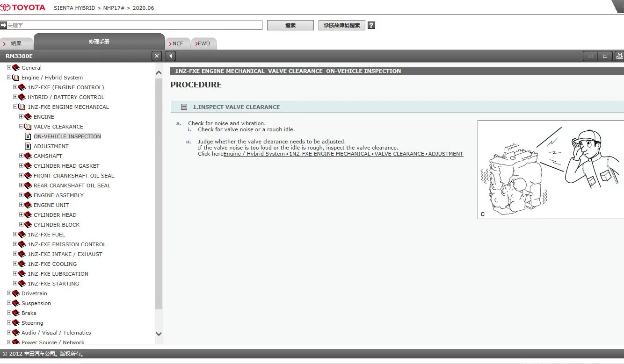This screenshot has height=364, width=624.
Task: Click the Engine / Hybrid System open book icon
Action: [16, 78]
